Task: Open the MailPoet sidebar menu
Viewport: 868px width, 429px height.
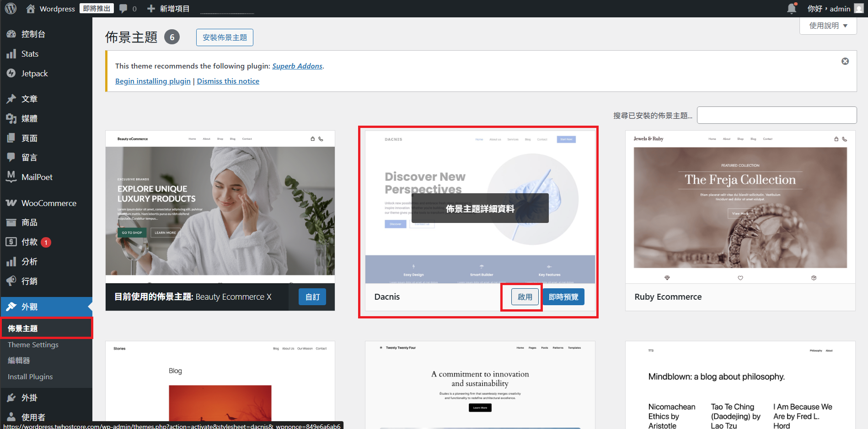Action: (37, 177)
